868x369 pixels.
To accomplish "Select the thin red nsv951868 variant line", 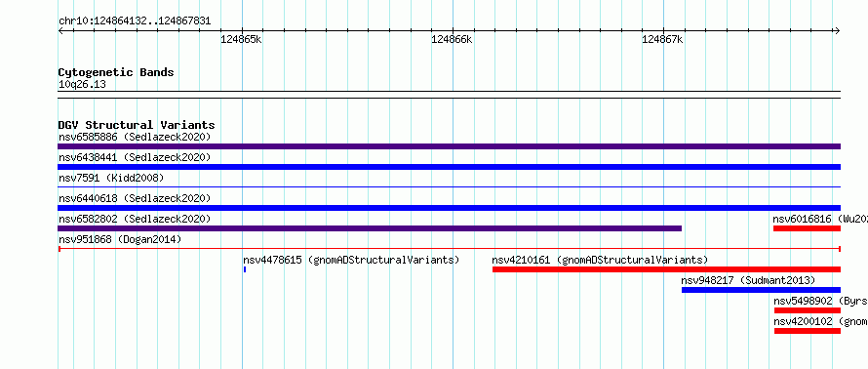I will pyautogui.click(x=449, y=249).
